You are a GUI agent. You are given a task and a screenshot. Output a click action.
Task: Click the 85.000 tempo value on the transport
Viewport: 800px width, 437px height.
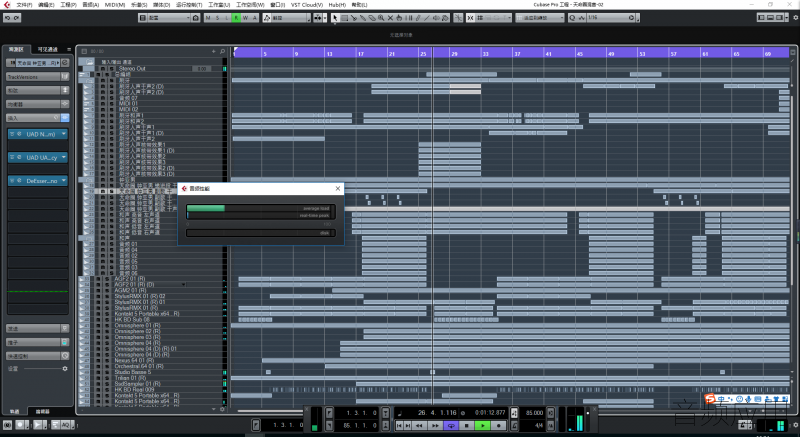pyautogui.click(x=534, y=413)
